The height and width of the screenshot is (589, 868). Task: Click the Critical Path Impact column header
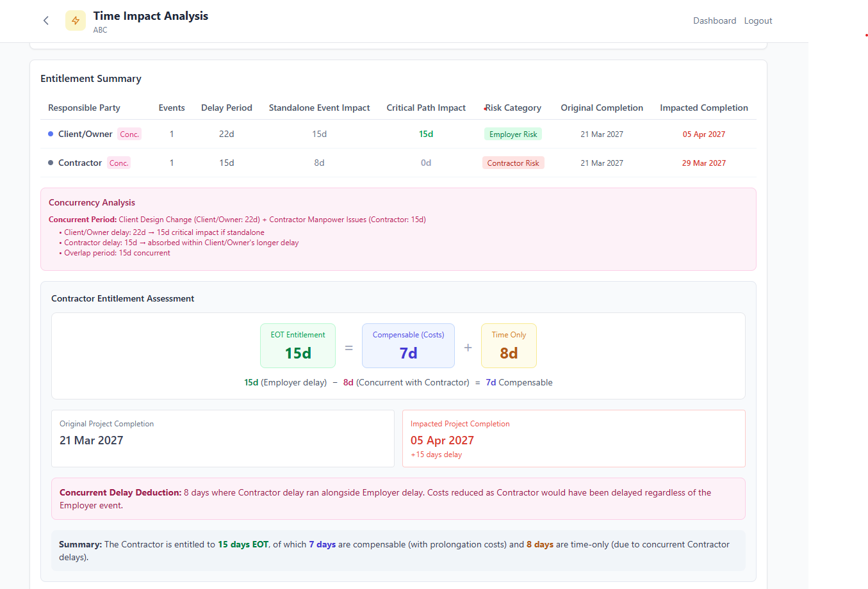pos(426,108)
